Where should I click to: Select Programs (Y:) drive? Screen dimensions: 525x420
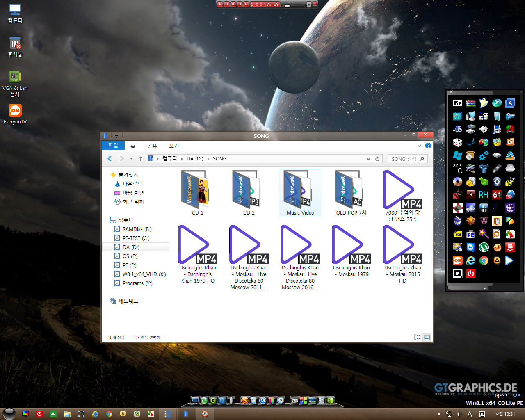click(137, 283)
